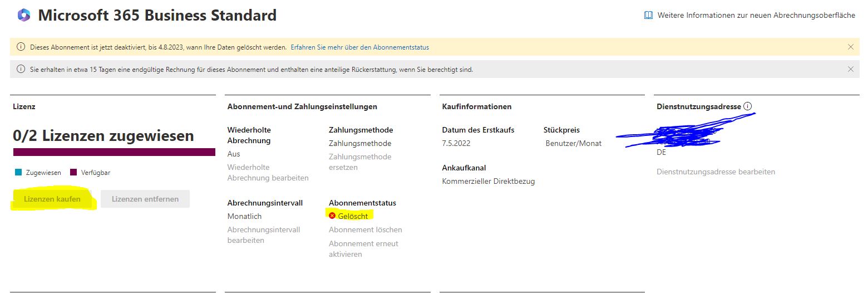Click the Abonnement-und Zahlungseinstellungen heading
Screen dimensions: 868x293
pos(302,106)
